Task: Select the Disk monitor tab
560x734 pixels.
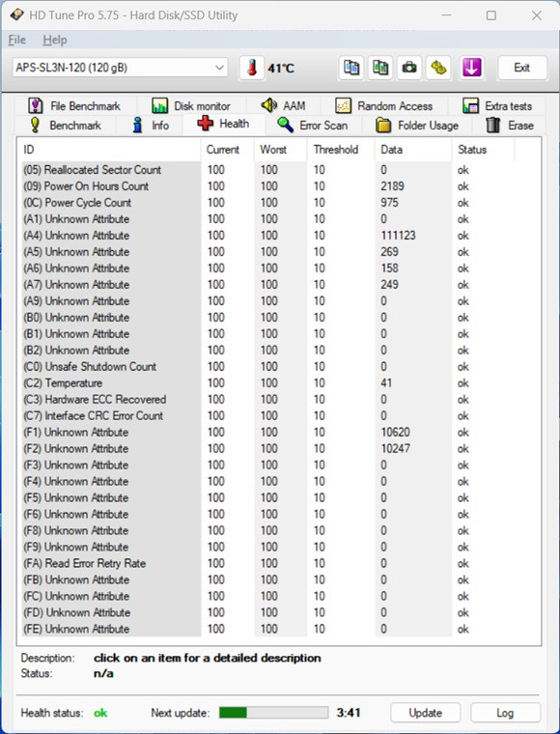Action: 191,106
